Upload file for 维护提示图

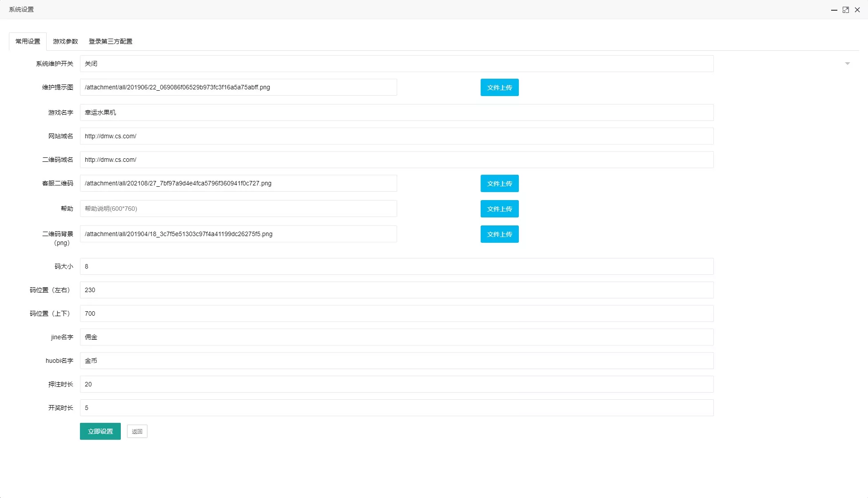point(499,88)
